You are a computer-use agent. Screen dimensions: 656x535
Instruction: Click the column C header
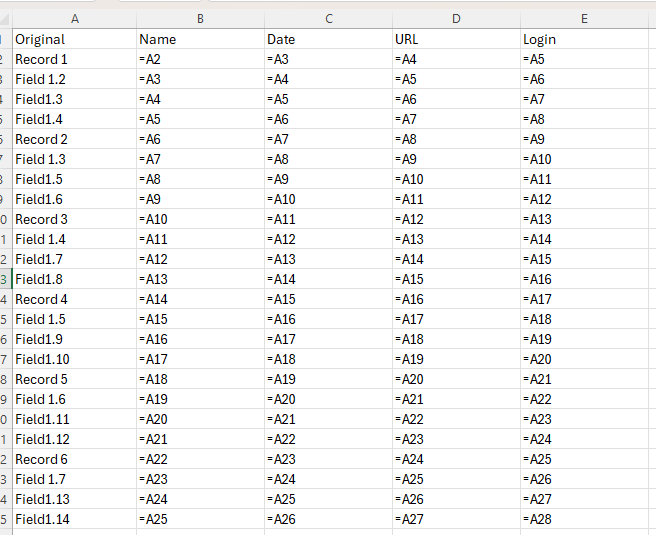pos(327,18)
